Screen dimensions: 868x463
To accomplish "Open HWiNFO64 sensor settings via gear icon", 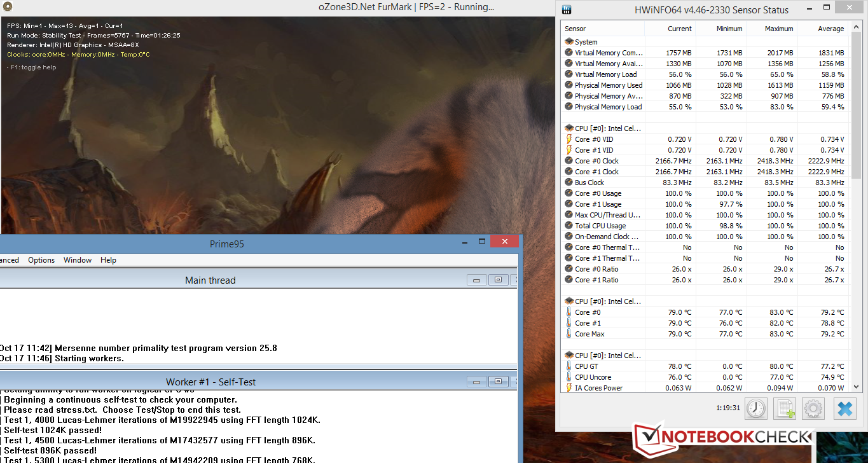I will click(814, 408).
